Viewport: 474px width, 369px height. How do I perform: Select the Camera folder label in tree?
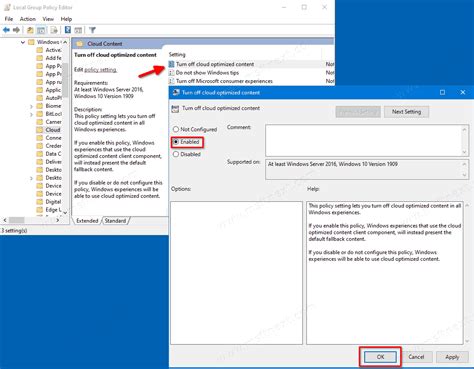[x=53, y=122]
